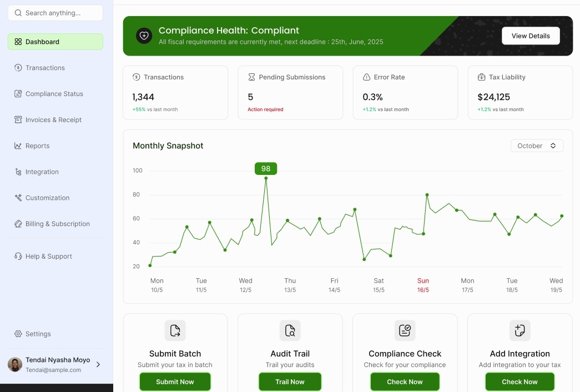This screenshot has height=392, width=580.
Task: Click the user profile avatar photo
Action: pos(15,365)
